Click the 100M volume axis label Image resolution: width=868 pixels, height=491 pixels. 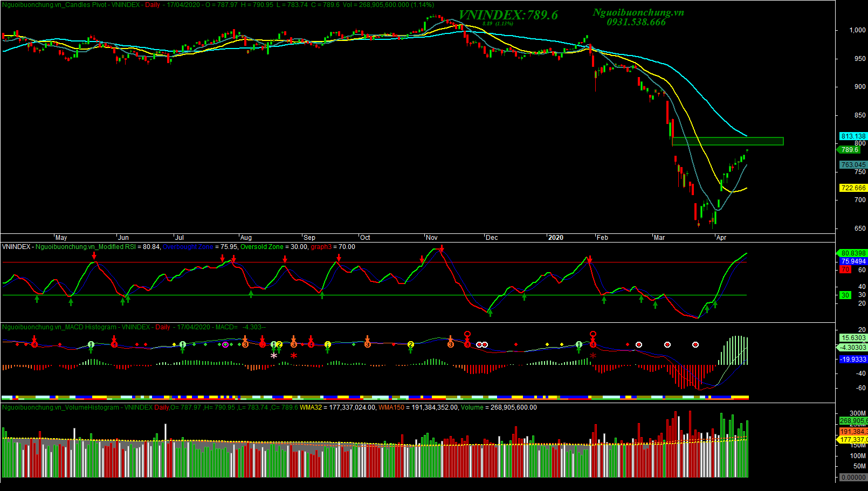[857, 456]
